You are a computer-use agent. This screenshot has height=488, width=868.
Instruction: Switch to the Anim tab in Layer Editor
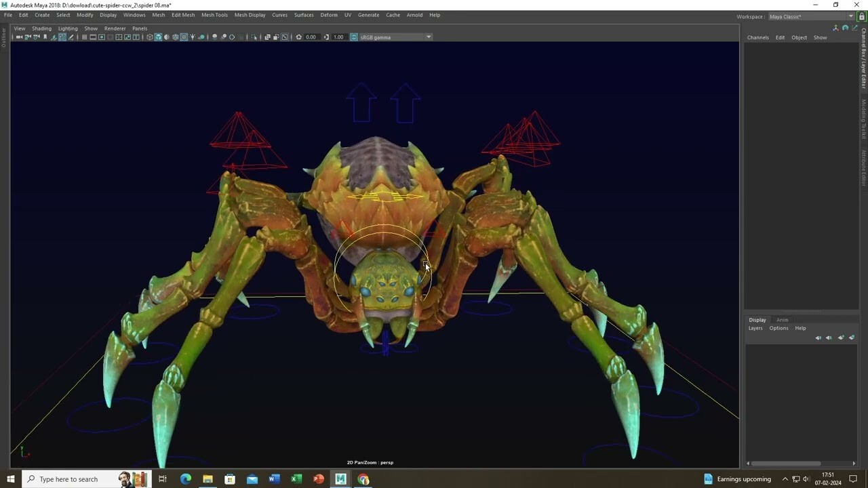(782, 320)
